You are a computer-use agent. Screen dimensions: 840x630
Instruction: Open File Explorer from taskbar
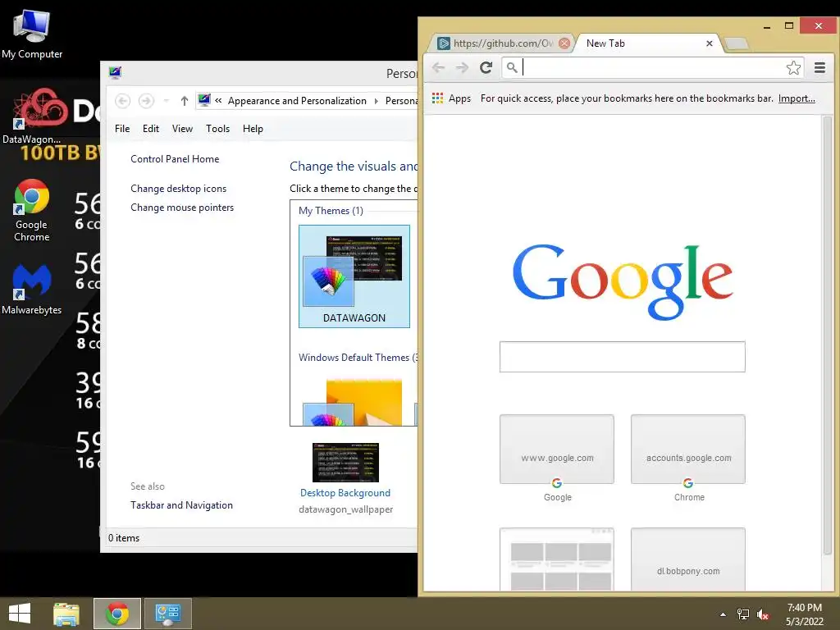[66, 614]
